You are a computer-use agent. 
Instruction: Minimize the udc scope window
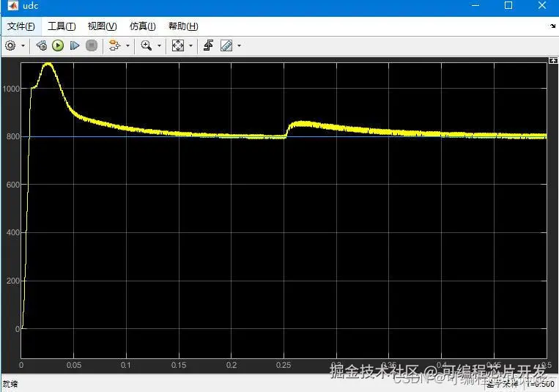(x=475, y=5)
